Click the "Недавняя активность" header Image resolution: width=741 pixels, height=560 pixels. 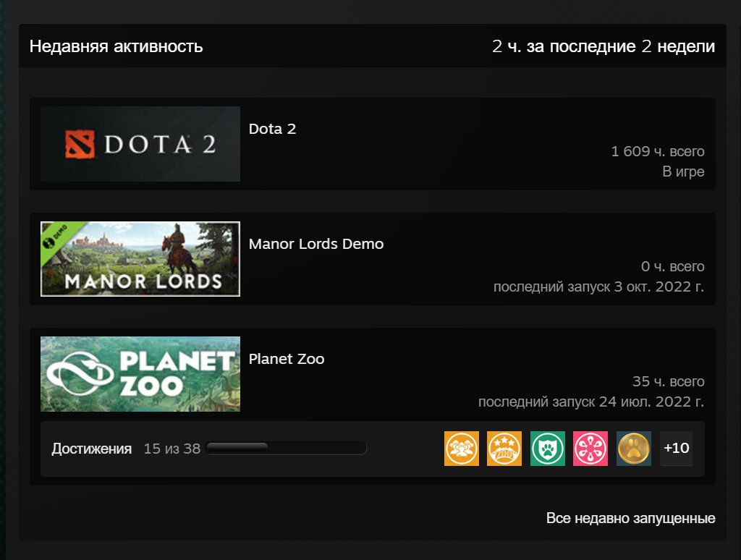pyautogui.click(x=116, y=47)
